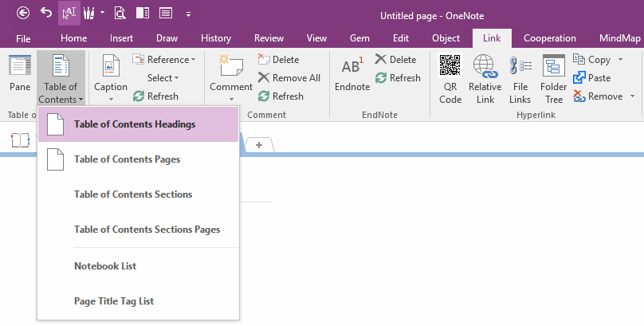Click the Paste link button
This screenshot has height=326, width=644.
coord(592,77)
